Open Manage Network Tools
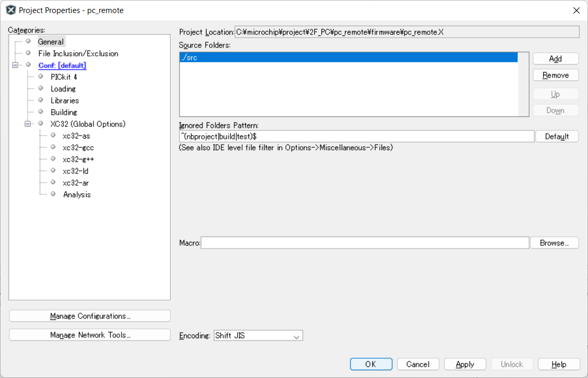This screenshot has width=588, height=378. tap(90, 335)
